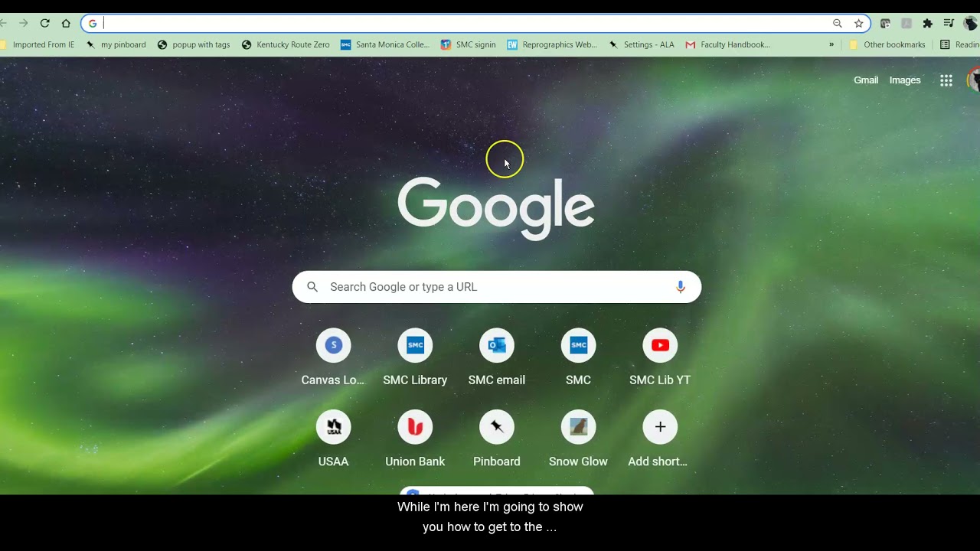Open the SMC email shortcut
The image size is (980, 551).
coord(497,358)
